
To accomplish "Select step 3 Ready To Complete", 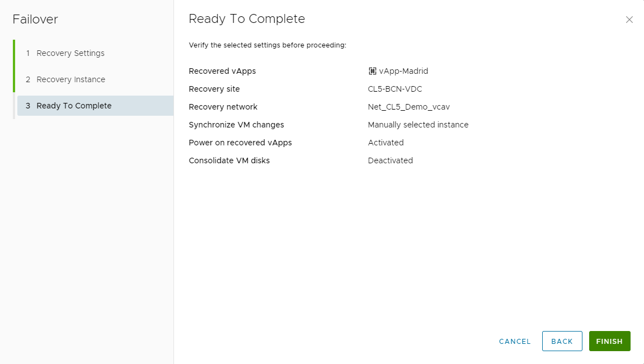I will pyautogui.click(x=95, y=106).
